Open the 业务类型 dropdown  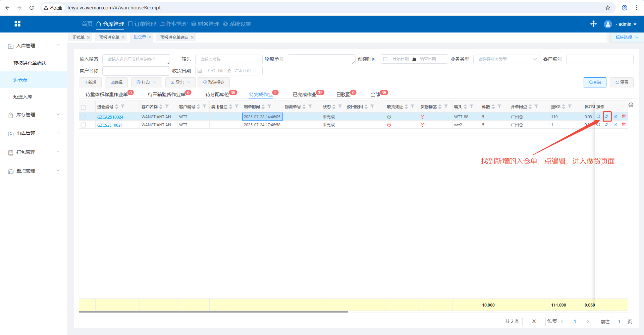pyautogui.click(x=507, y=59)
